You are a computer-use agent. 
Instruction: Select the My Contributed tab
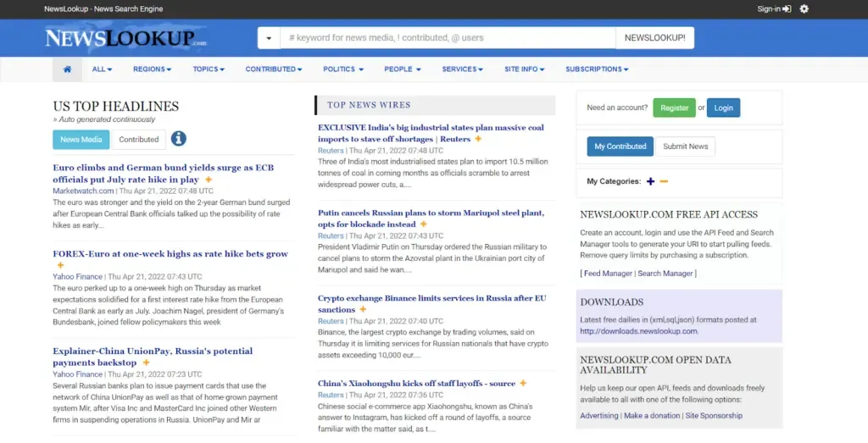tap(620, 147)
